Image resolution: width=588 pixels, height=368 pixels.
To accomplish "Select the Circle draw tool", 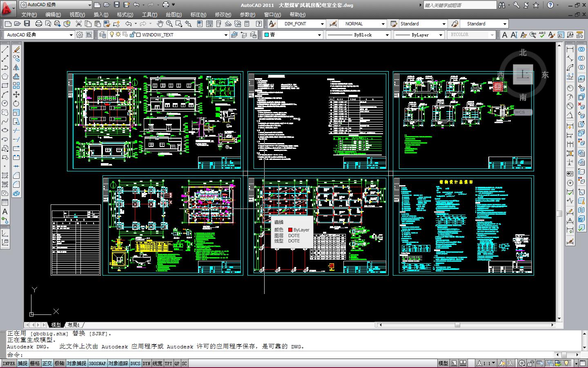I will 5,103.
